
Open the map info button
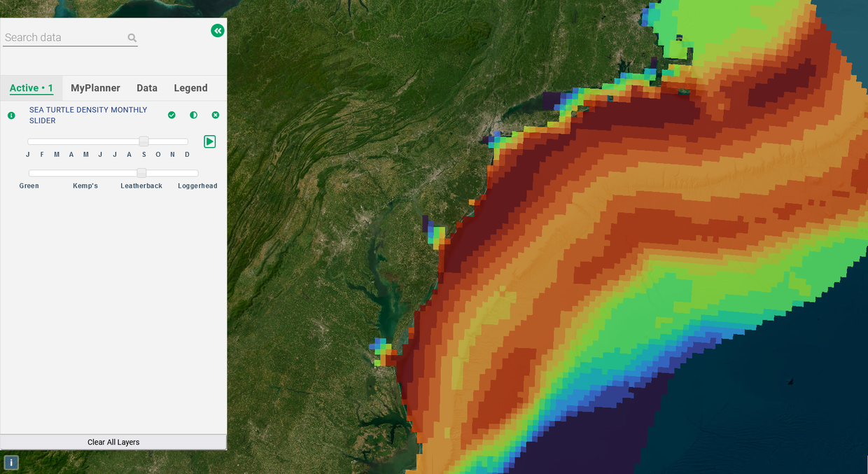11,462
